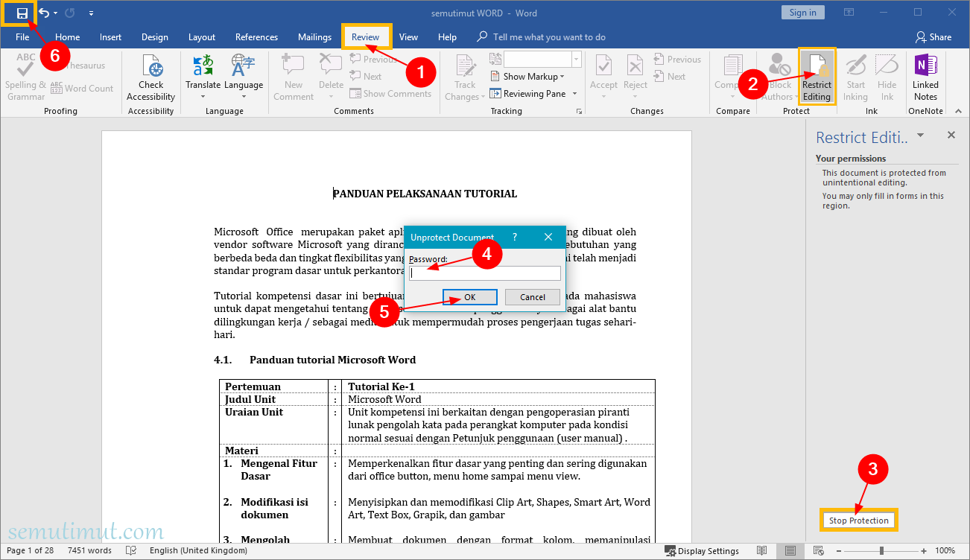Switch to the References tab

coord(256,37)
